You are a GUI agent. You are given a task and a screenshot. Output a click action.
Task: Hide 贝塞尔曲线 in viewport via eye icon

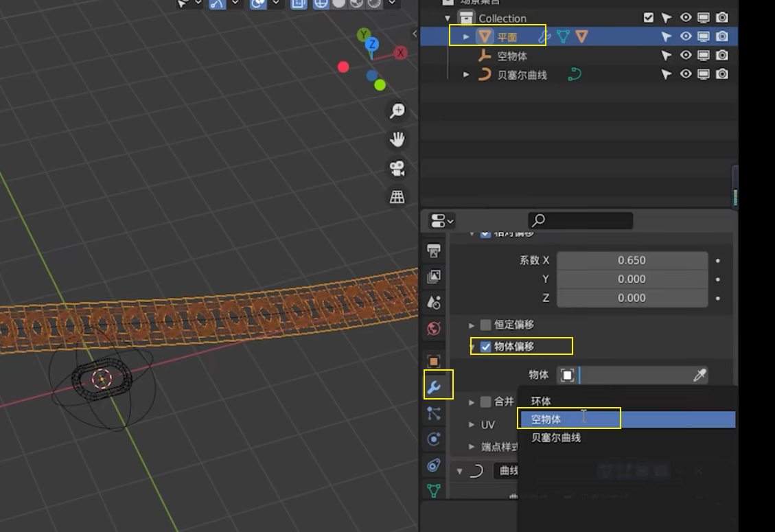[x=685, y=73]
